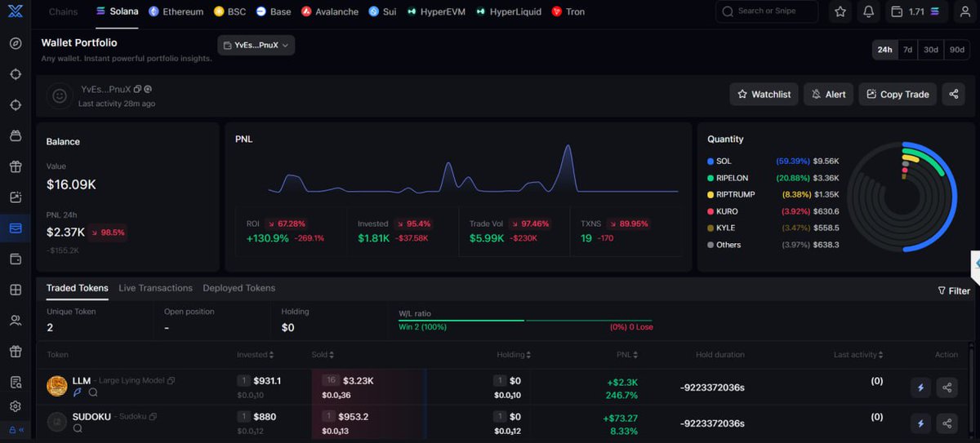Sort the table by Last activity column
Screen dimensions: 980x443
pyautogui.click(x=858, y=355)
